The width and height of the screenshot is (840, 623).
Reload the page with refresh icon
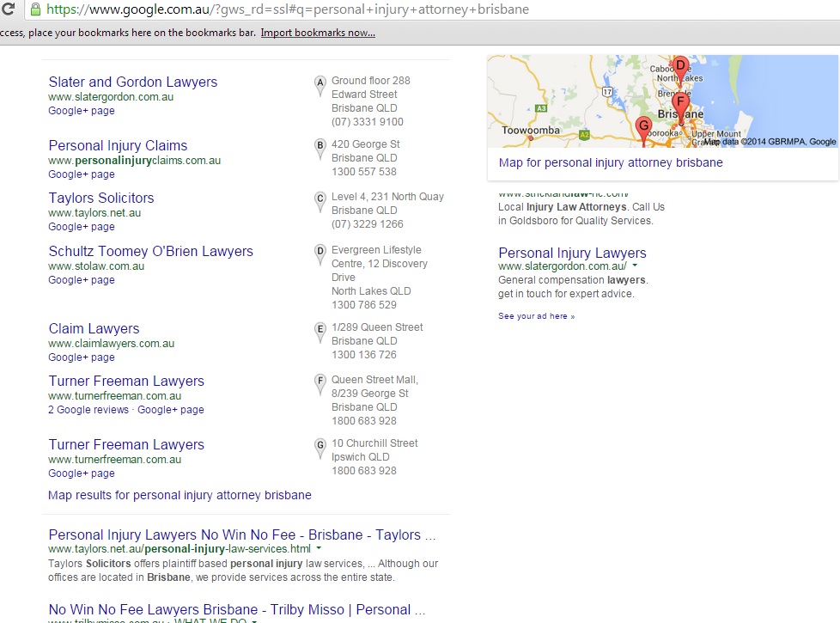(x=8, y=9)
